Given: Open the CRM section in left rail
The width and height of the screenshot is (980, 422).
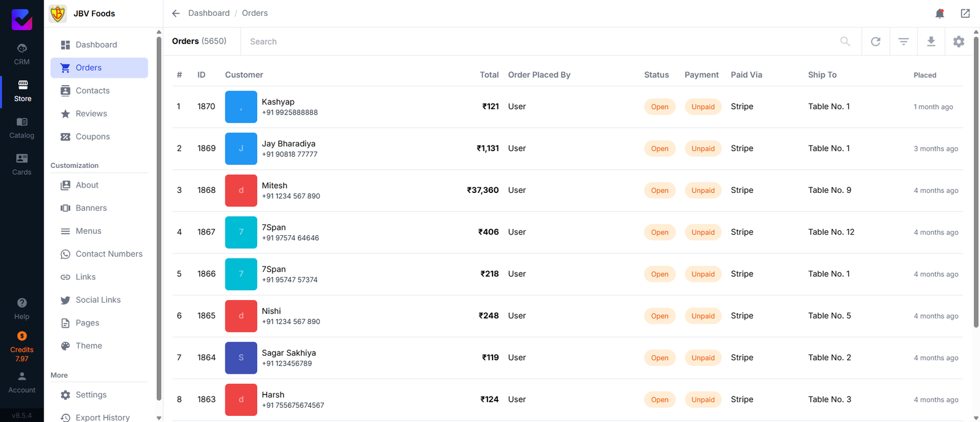Looking at the screenshot, I should pos(22,54).
